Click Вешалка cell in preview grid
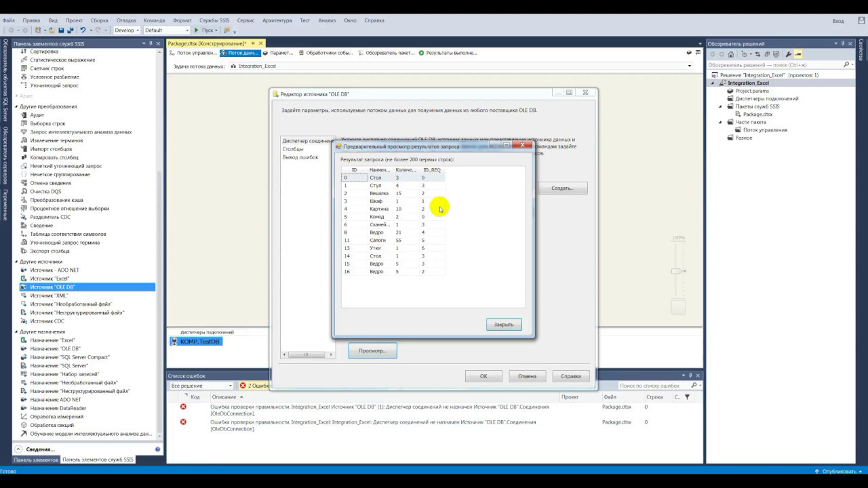This screenshot has height=488, width=868. click(379, 194)
